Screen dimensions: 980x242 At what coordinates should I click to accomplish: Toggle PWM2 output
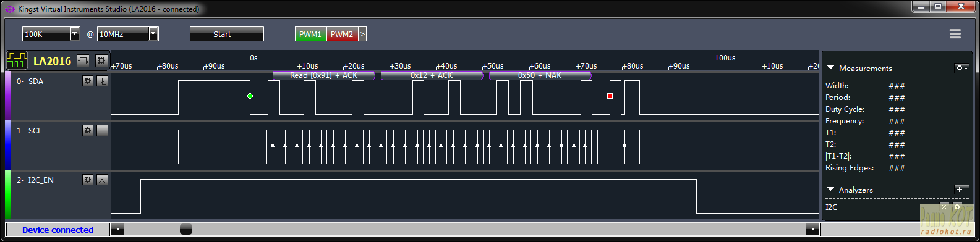[342, 35]
